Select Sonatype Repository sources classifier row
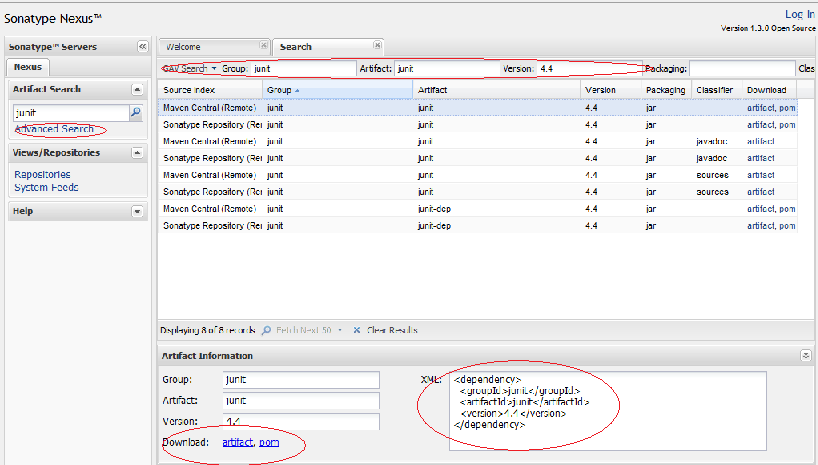 tap(477, 192)
